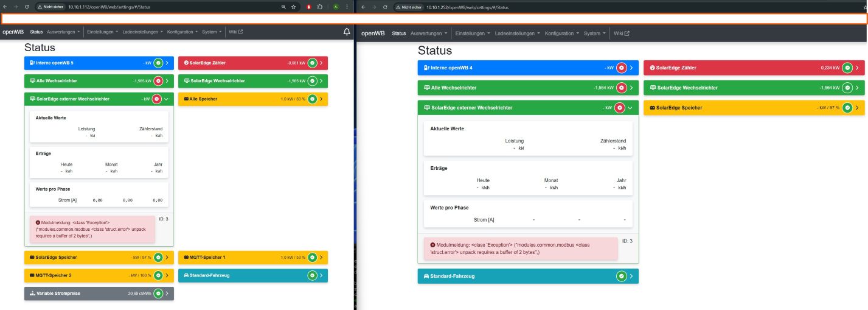Open System menu in left window
The width and height of the screenshot is (868, 310).
tap(212, 32)
